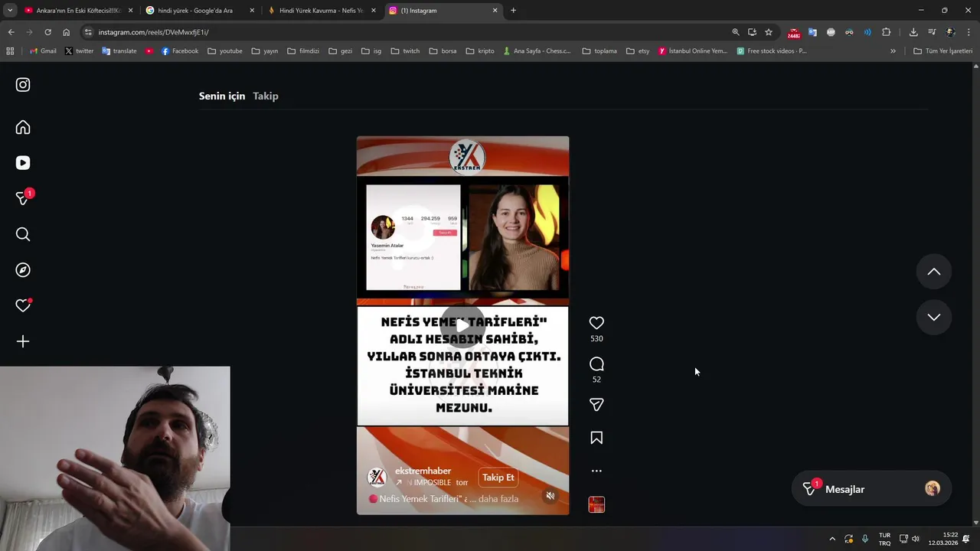Viewport: 980px width, 551px height.
Task: Open the Chrome profile avatar
Action: pos(951,32)
